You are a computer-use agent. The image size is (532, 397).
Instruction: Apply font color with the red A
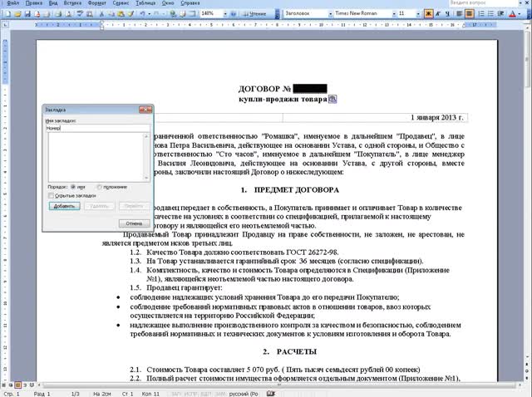pos(512,13)
